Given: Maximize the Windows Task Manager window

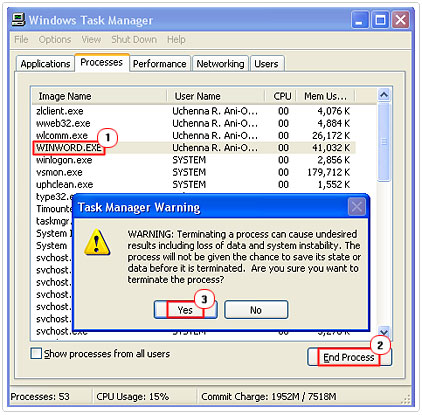Looking at the screenshot, I should [380, 20].
